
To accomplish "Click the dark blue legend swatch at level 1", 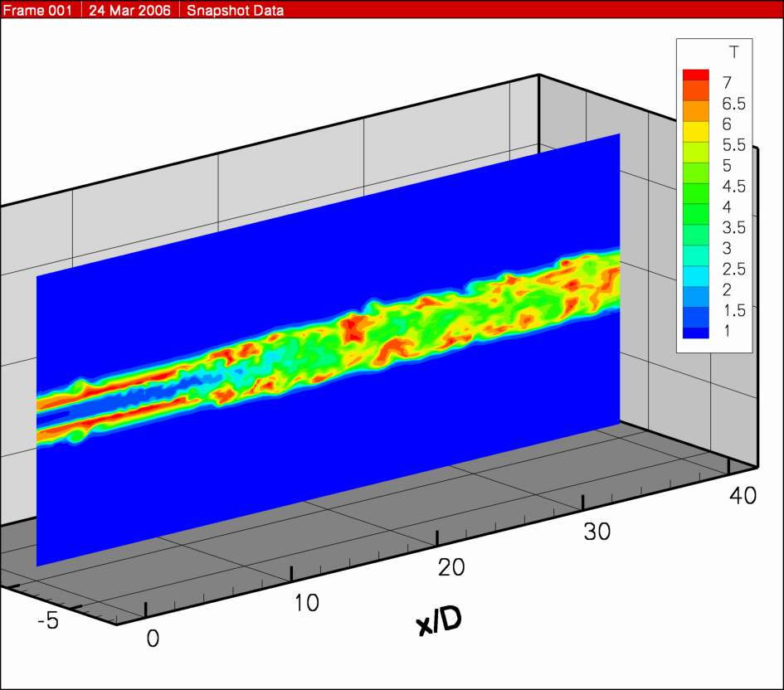I will (x=696, y=332).
